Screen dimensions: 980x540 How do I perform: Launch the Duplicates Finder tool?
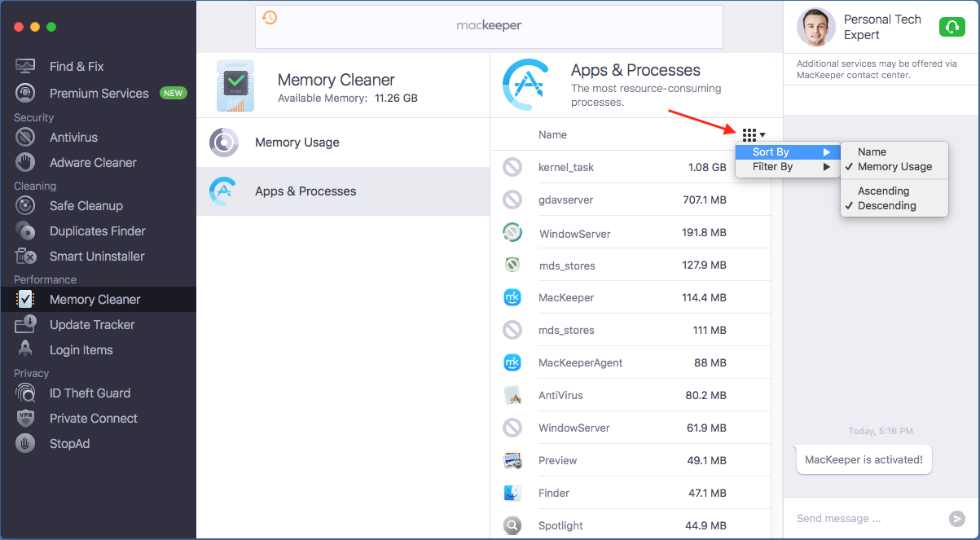coord(98,231)
